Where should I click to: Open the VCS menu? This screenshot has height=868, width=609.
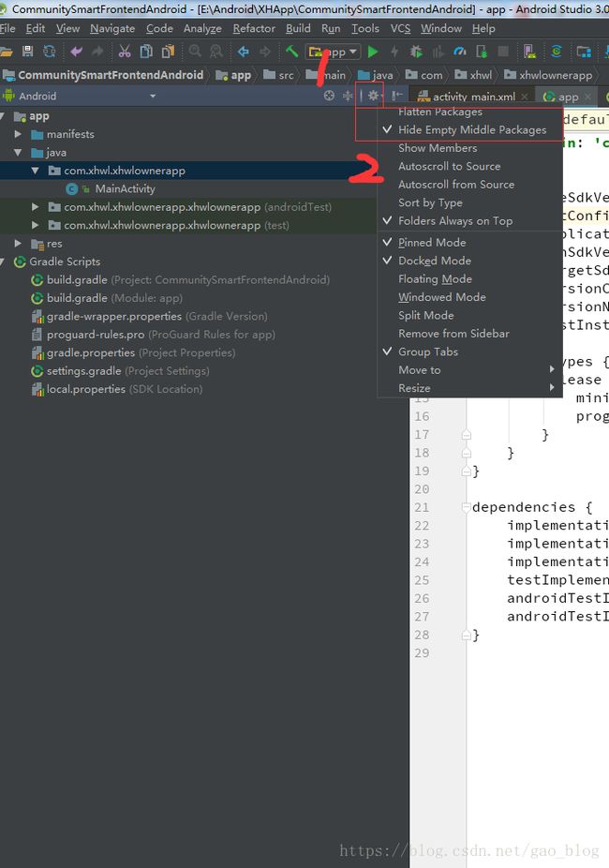point(400,29)
